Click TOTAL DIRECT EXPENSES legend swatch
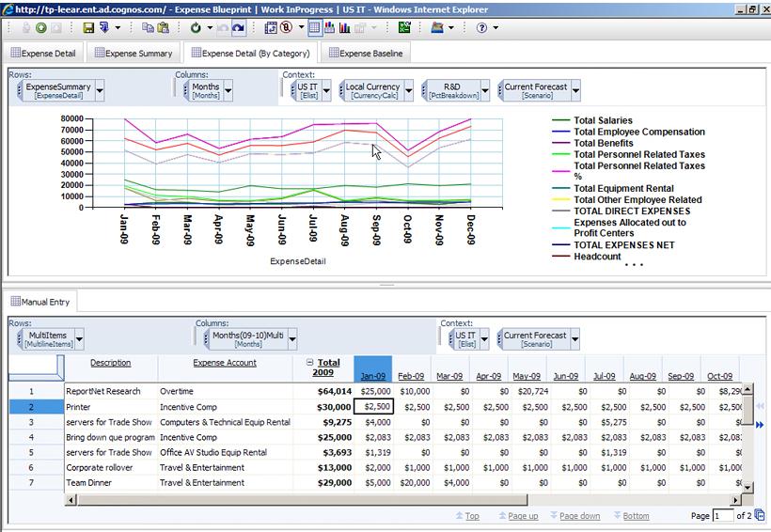 [x=560, y=211]
